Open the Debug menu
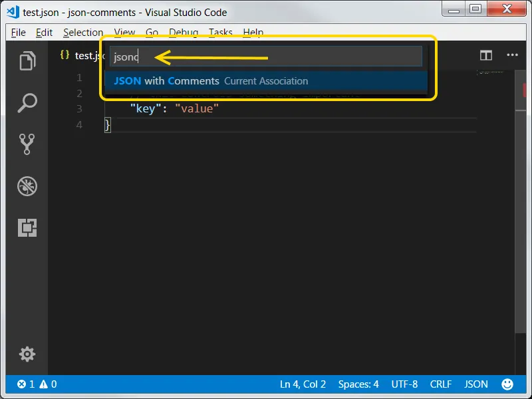532x399 pixels. (184, 32)
